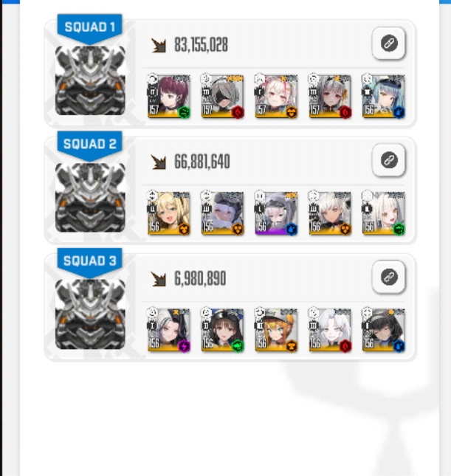
Task: Select the blue-haired character in Squad 1
Action: pyautogui.click(x=384, y=96)
